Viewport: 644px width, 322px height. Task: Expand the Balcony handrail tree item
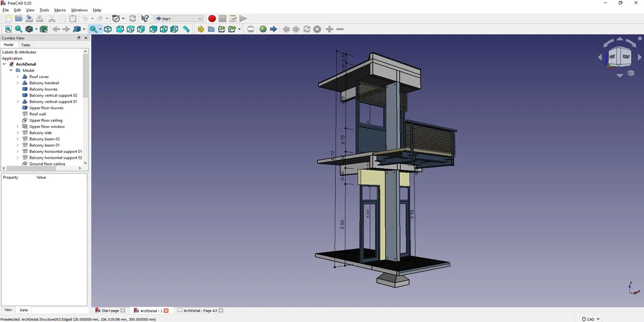[18, 83]
